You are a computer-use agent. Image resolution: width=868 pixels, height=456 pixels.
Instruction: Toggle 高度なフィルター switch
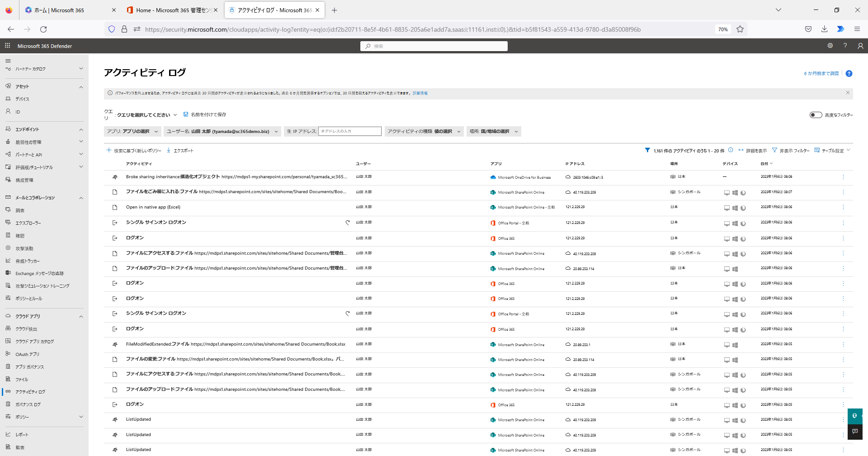[x=816, y=115]
